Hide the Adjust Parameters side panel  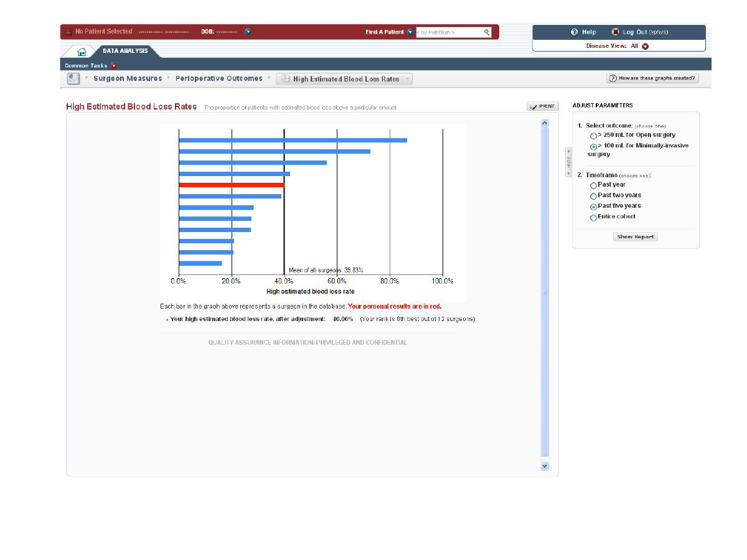pyautogui.click(x=568, y=162)
